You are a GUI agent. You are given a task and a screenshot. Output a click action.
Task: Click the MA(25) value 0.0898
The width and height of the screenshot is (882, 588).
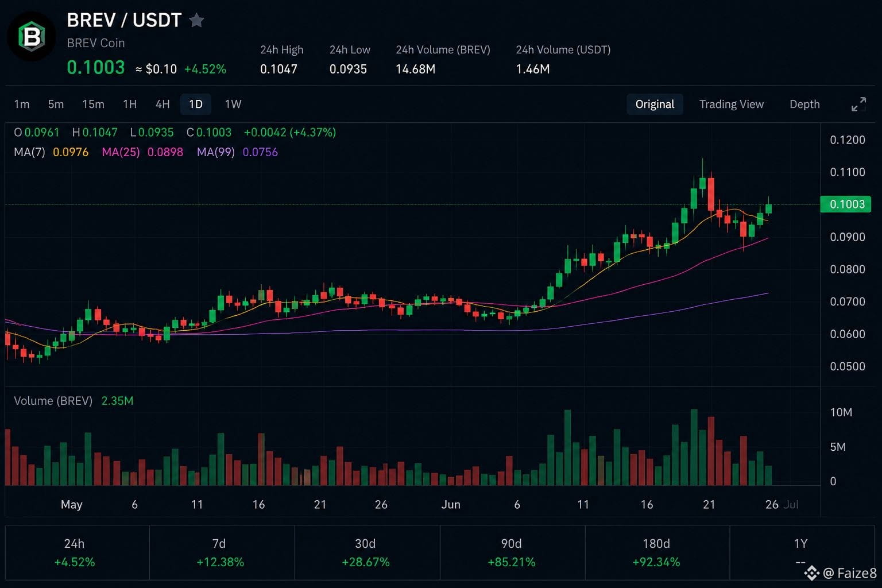point(165,152)
